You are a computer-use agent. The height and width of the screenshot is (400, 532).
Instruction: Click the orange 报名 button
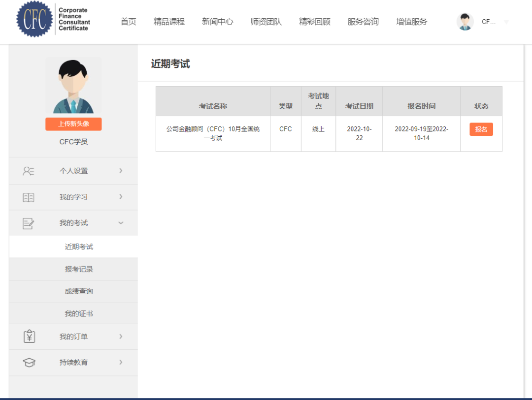[481, 129]
